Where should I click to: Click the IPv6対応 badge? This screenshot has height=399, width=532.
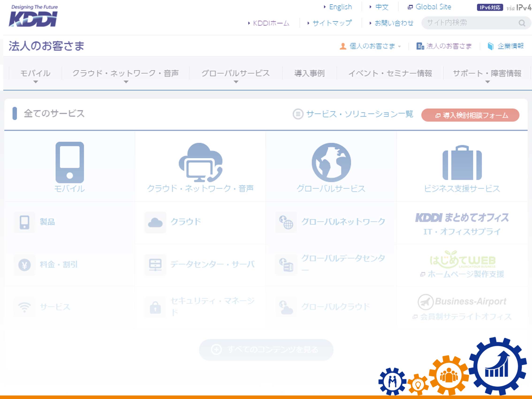tap(490, 8)
